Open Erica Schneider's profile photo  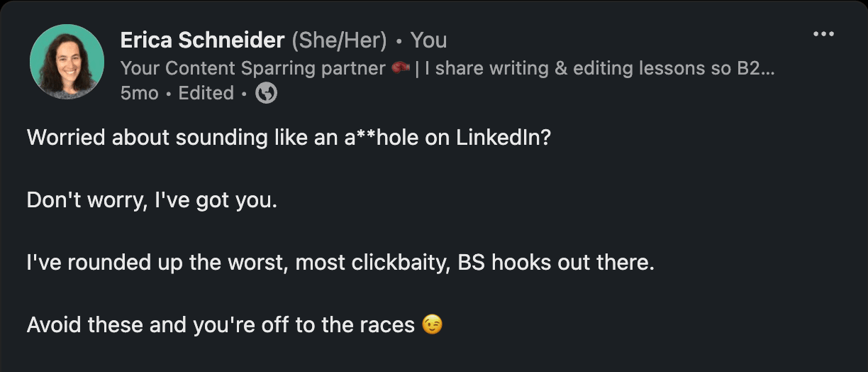67,62
